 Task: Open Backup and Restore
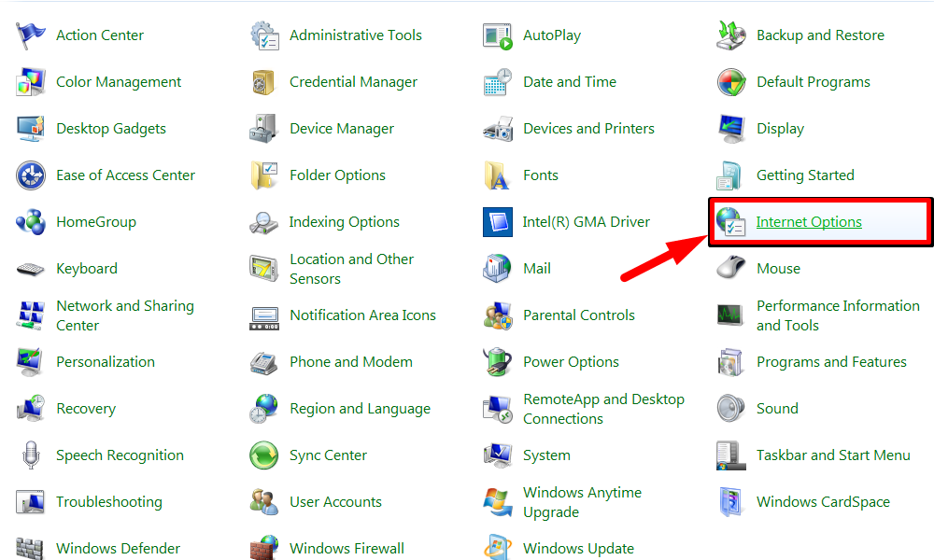tap(820, 35)
